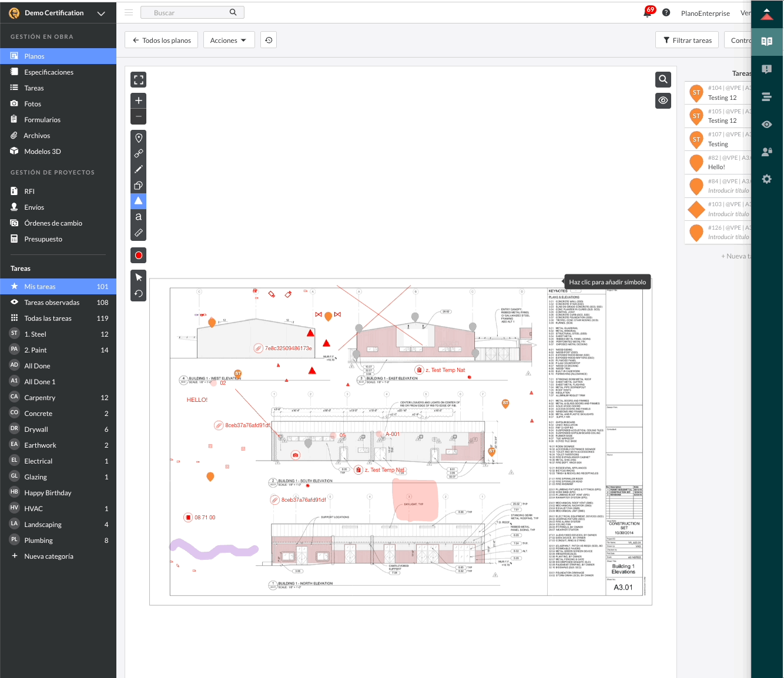Viewport: 784px width, 678px height.
Task: Select the link tool
Action: (x=139, y=154)
